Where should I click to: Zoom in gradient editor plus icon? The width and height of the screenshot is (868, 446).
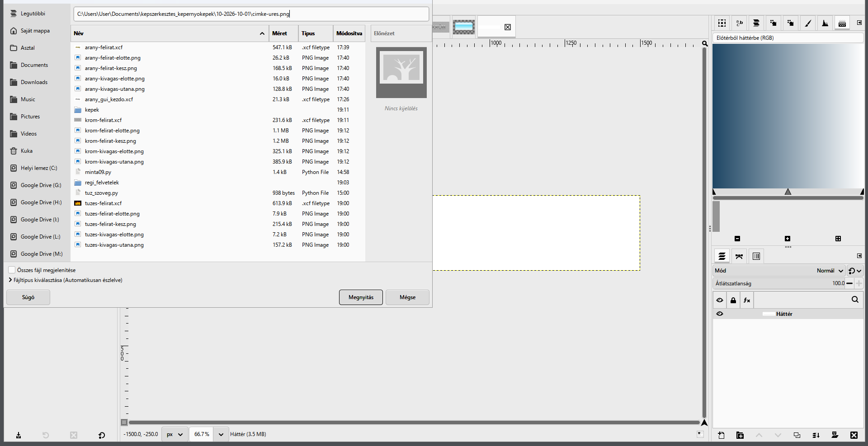coord(788,239)
